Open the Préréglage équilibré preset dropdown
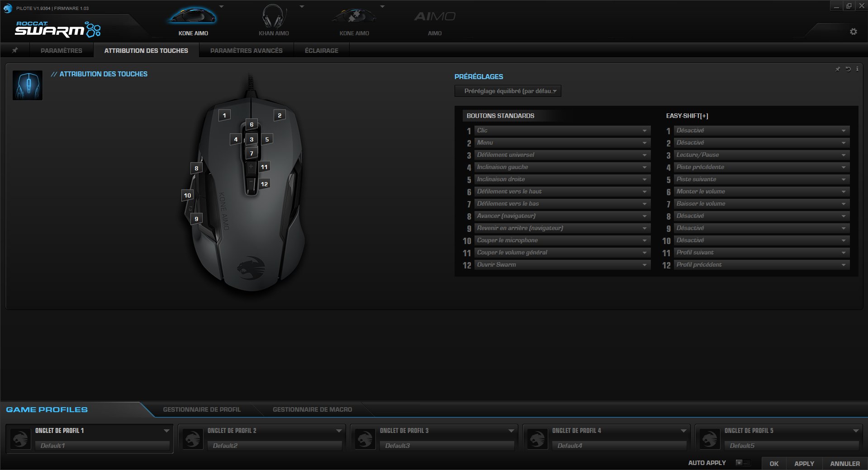 coord(508,91)
